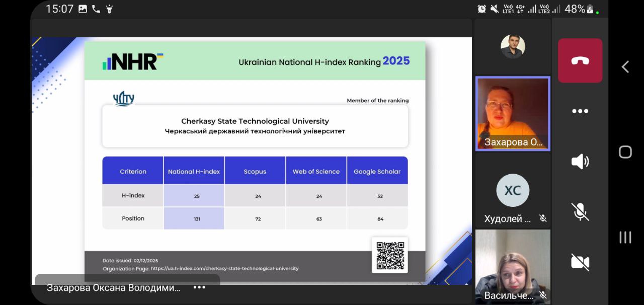Click the ЧДТУ university logo
This screenshot has width=644, height=305.
click(124, 98)
